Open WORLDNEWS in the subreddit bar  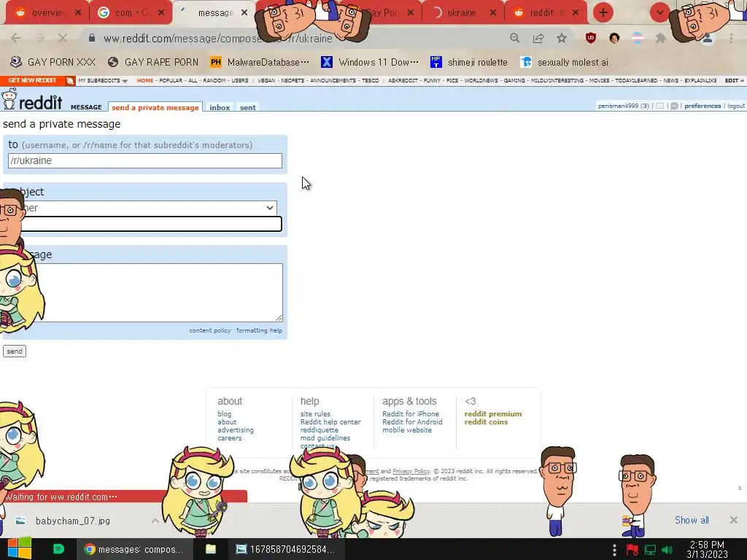coord(480,80)
